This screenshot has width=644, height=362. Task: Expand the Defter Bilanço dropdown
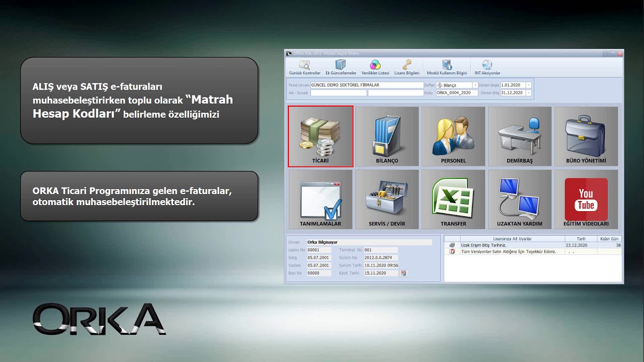point(475,85)
